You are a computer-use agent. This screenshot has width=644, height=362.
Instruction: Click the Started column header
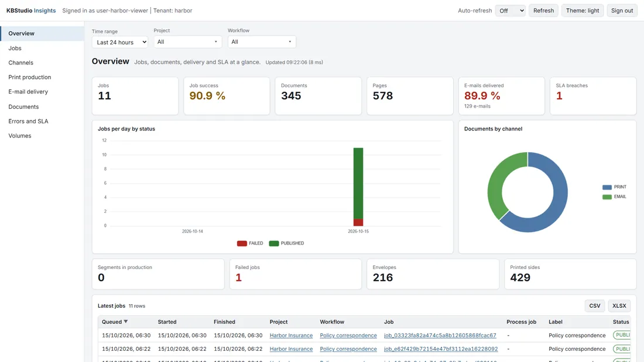point(167,322)
